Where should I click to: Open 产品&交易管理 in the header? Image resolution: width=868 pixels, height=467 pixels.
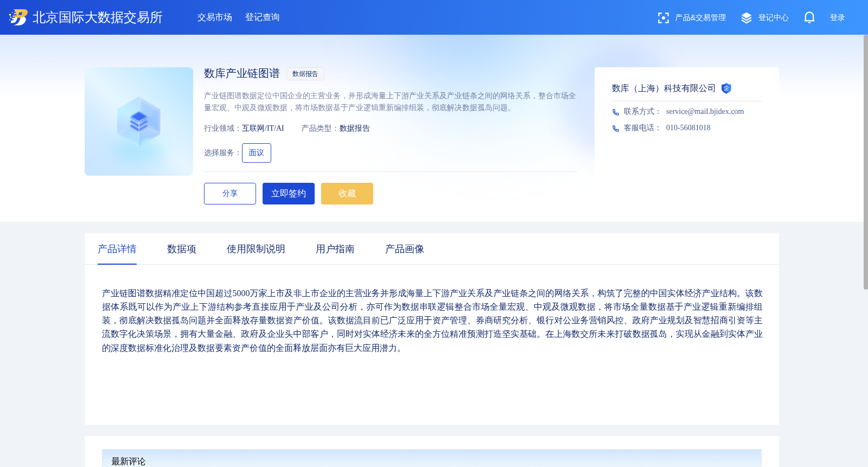(700, 18)
